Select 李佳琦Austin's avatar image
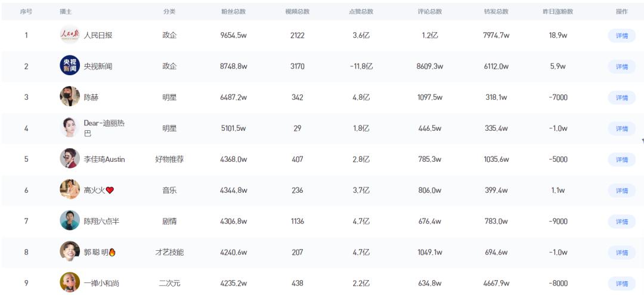The width and height of the screenshot is (644, 295). point(70,159)
